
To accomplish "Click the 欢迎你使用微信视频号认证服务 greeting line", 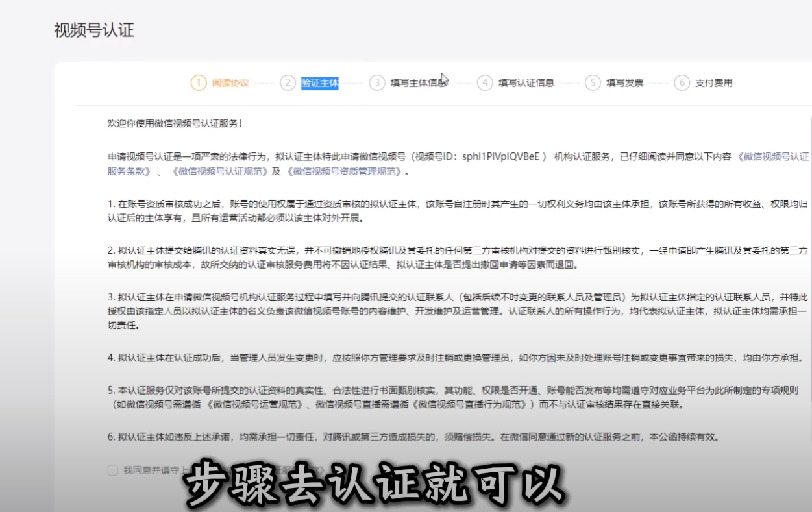I will coord(175,123).
